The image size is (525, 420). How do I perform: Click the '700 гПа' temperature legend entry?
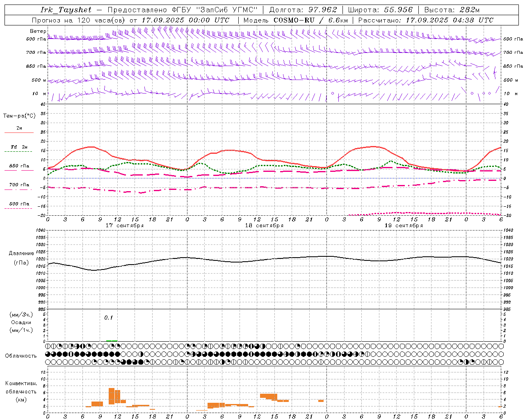(x=19, y=185)
